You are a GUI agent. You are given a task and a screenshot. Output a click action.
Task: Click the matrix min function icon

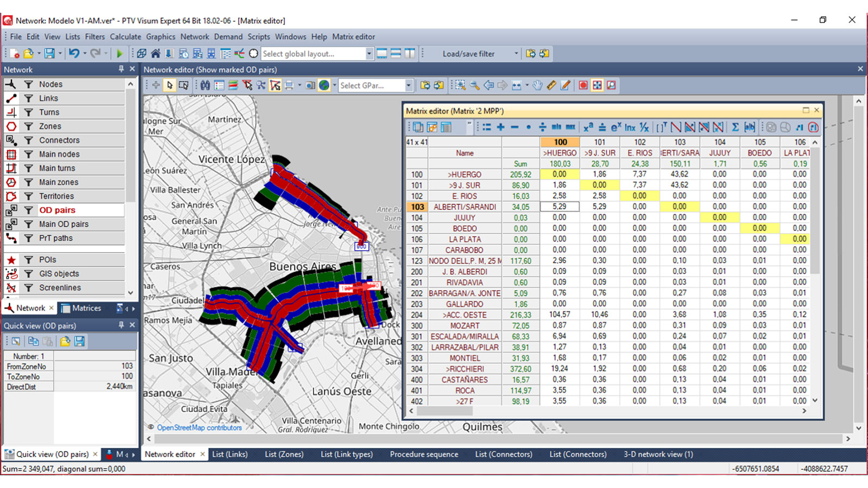pos(557,127)
